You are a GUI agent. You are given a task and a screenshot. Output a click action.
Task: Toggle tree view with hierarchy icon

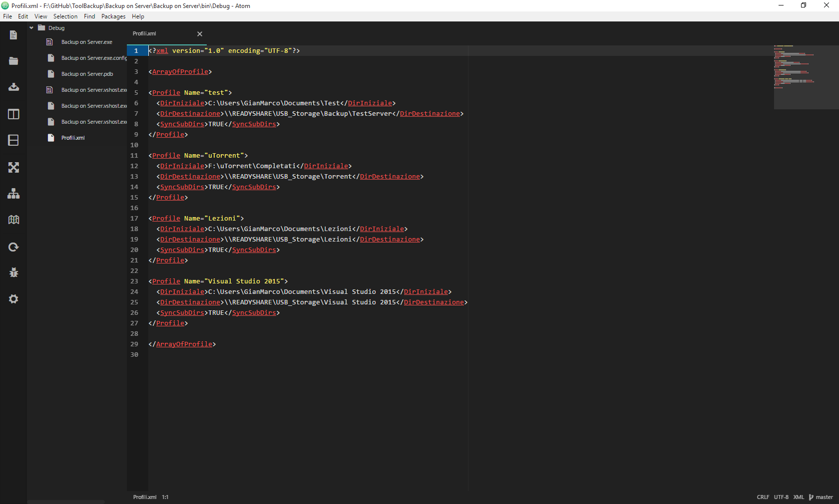pos(13,194)
